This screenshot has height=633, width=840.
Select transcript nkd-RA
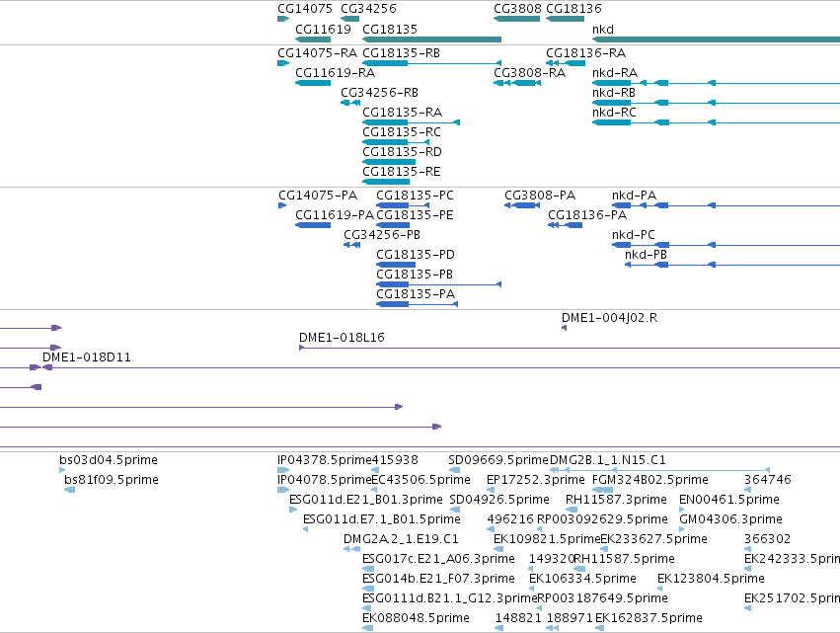click(x=716, y=83)
